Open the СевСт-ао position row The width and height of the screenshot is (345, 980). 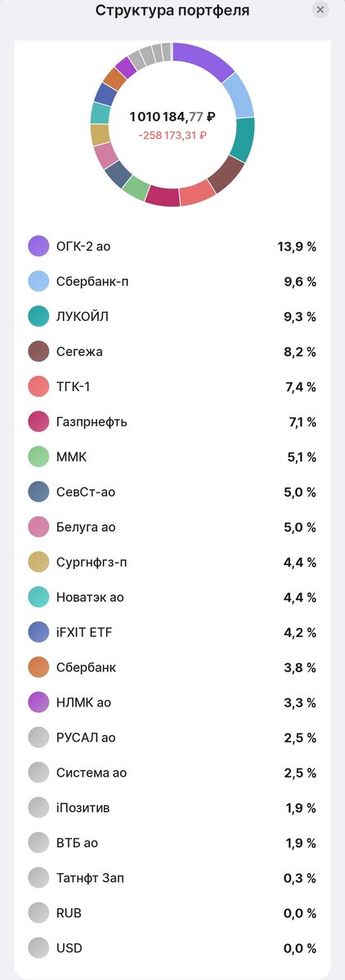coord(172,492)
